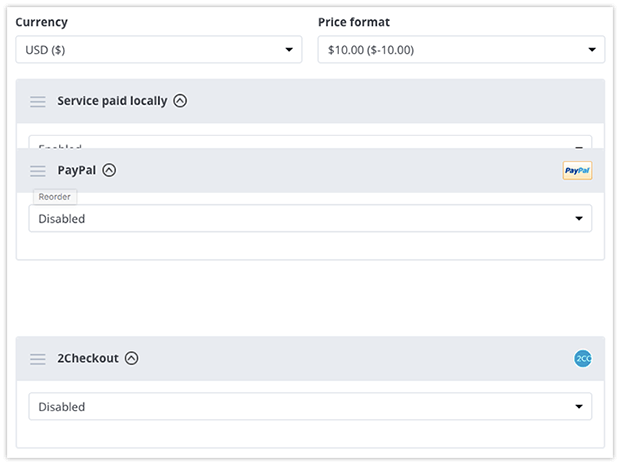Open the PayPal Disabled status dropdown
The image size is (620, 465).
310,218
